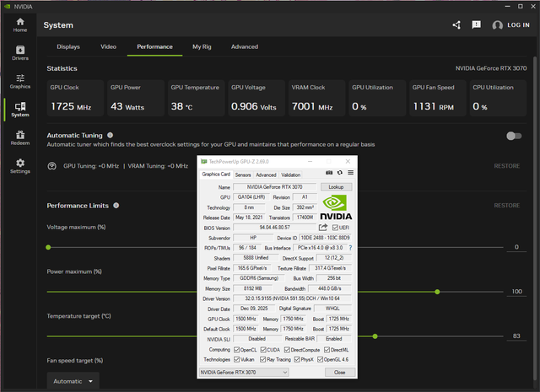Select the Performance tab
Screen dimensions: 540x392
(154, 46)
